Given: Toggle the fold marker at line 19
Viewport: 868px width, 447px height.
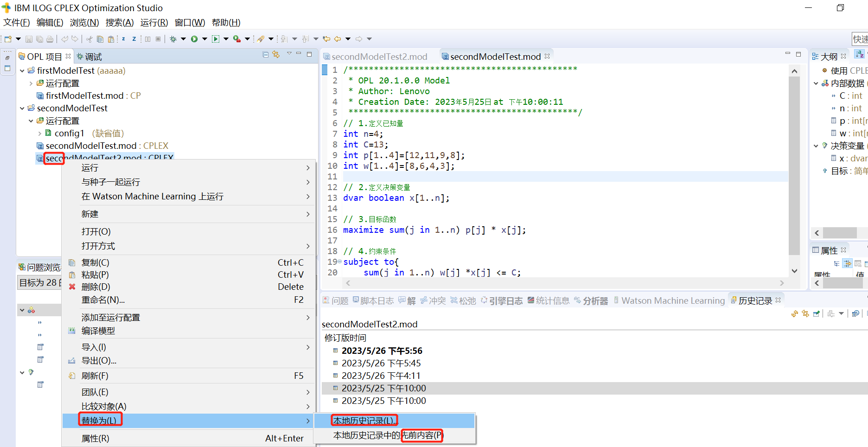Looking at the screenshot, I should click(x=339, y=262).
